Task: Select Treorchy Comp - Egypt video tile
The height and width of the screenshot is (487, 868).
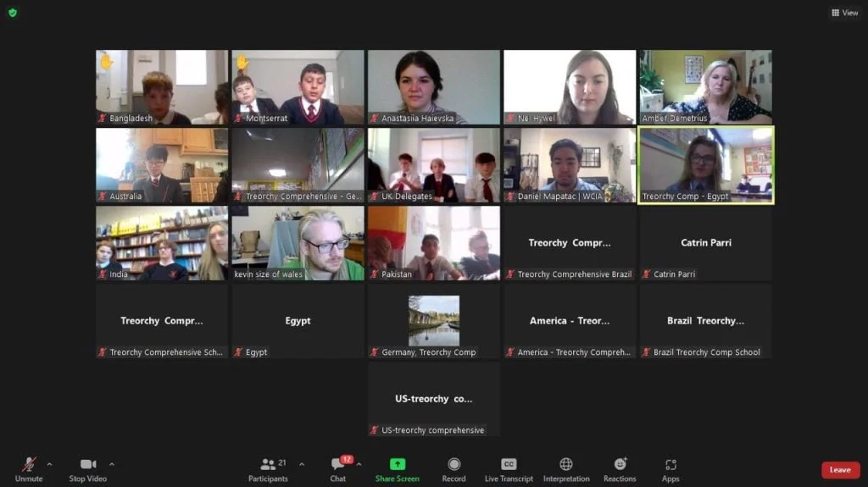Action: pyautogui.click(x=706, y=165)
